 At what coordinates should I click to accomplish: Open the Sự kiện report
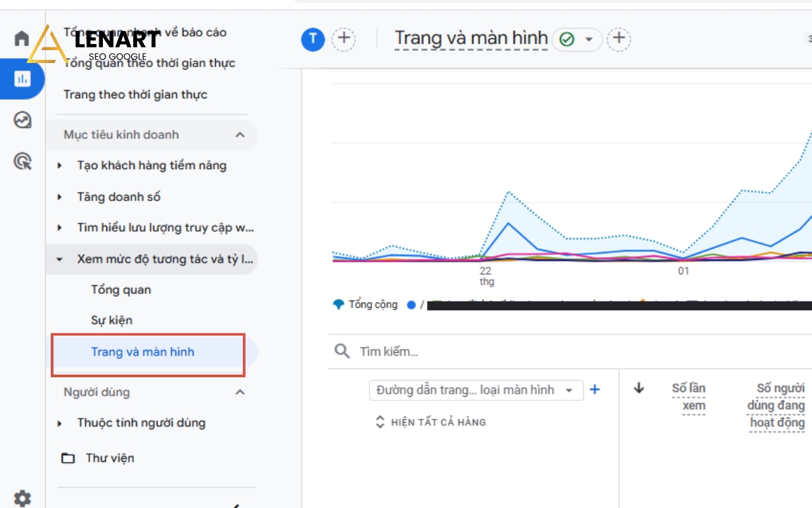click(x=112, y=320)
